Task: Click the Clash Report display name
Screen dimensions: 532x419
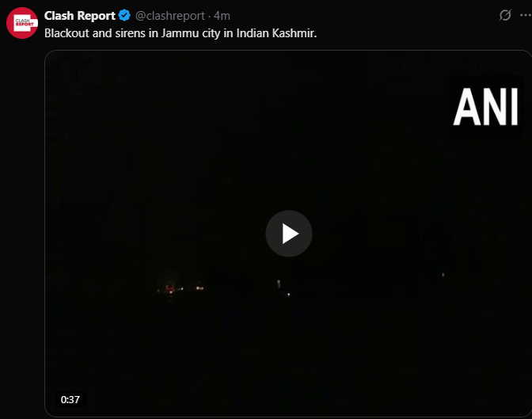Action: 80,16
